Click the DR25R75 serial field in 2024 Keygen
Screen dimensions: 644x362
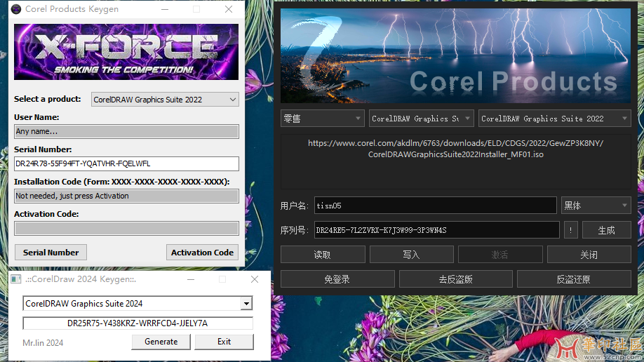coord(137,323)
